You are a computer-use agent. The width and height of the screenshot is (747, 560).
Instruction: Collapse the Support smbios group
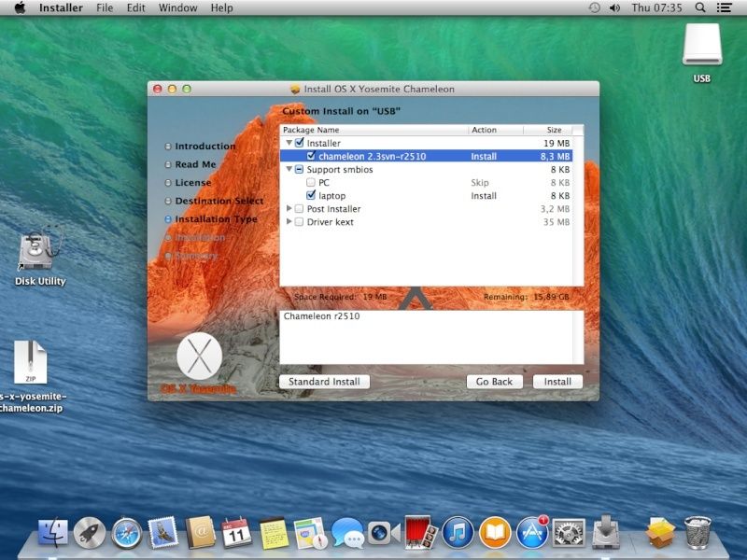tap(289, 169)
